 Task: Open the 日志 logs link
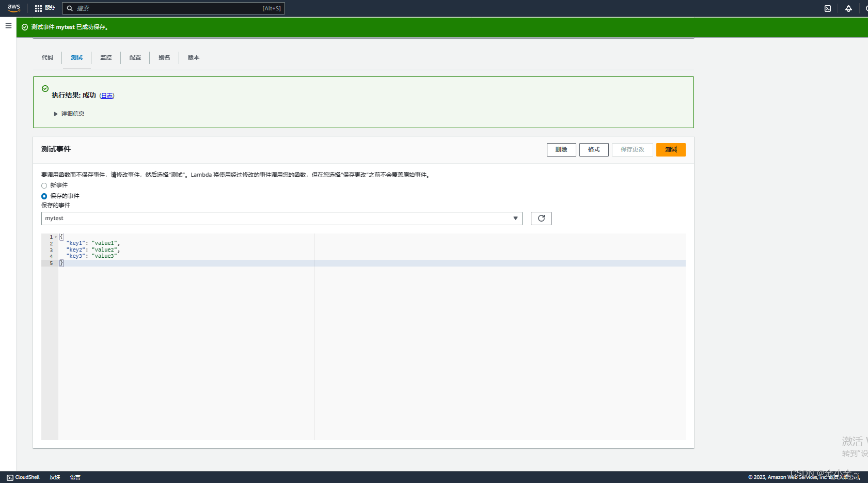coord(107,96)
